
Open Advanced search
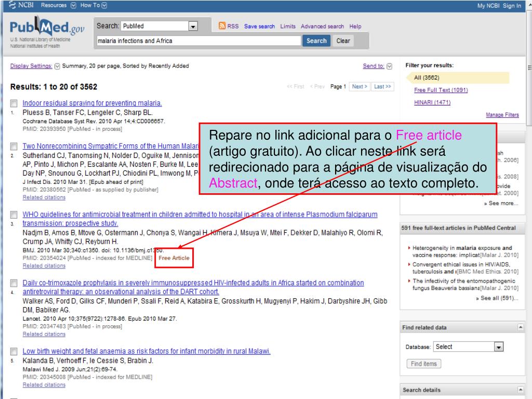(x=322, y=26)
